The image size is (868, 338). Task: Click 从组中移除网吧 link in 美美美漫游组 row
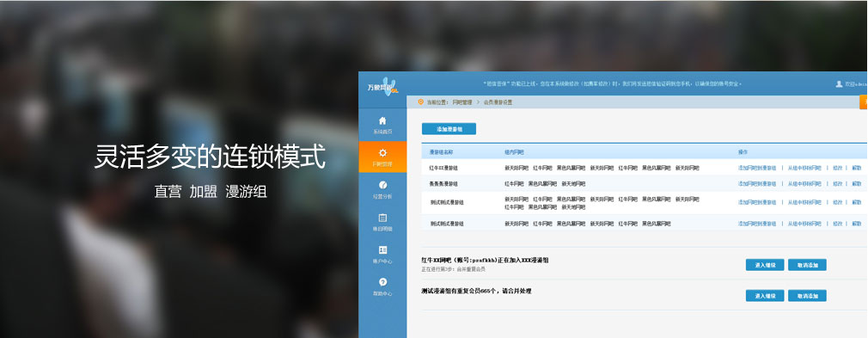[x=804, y=183]
